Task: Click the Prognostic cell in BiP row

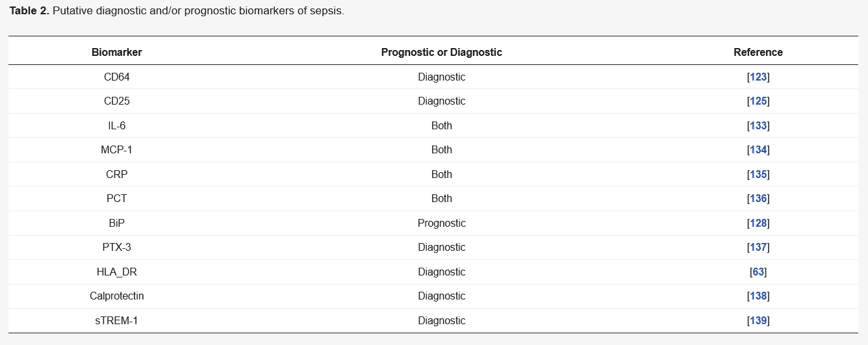Action: click(442, 223)
